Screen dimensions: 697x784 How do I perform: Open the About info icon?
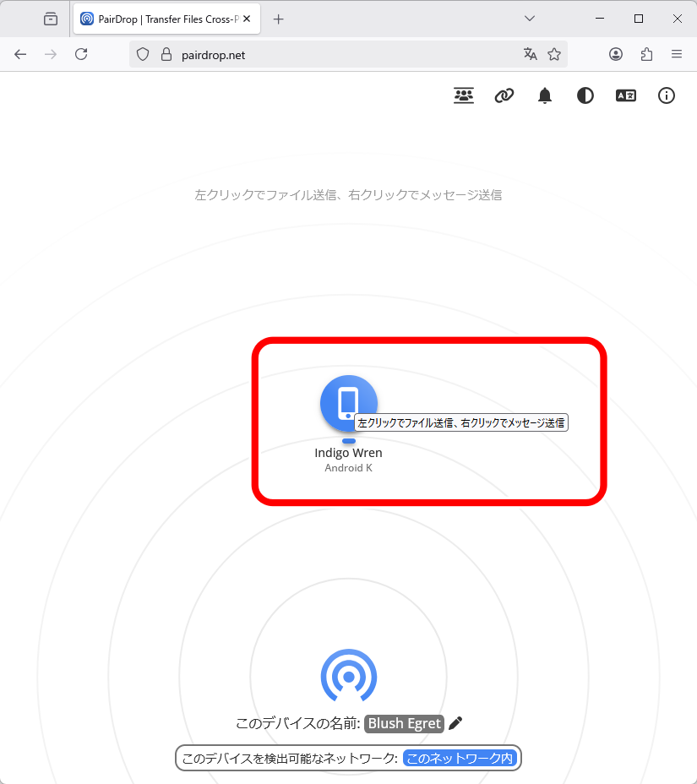[x=667, y=95]
